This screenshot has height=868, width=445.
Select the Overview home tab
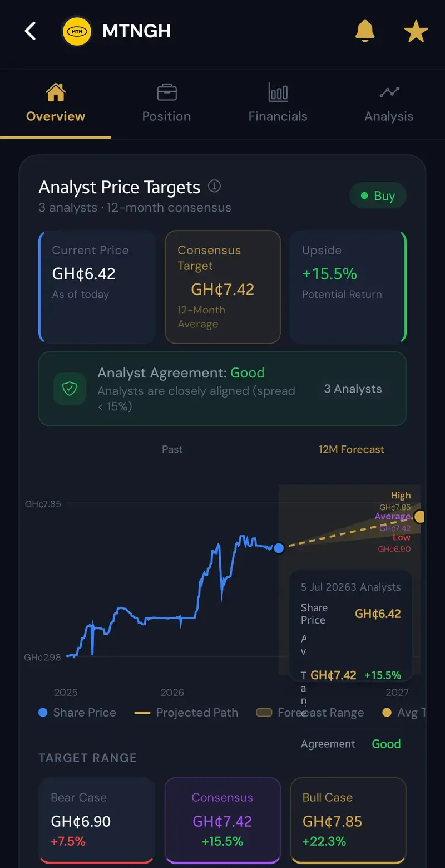point(56,104)
